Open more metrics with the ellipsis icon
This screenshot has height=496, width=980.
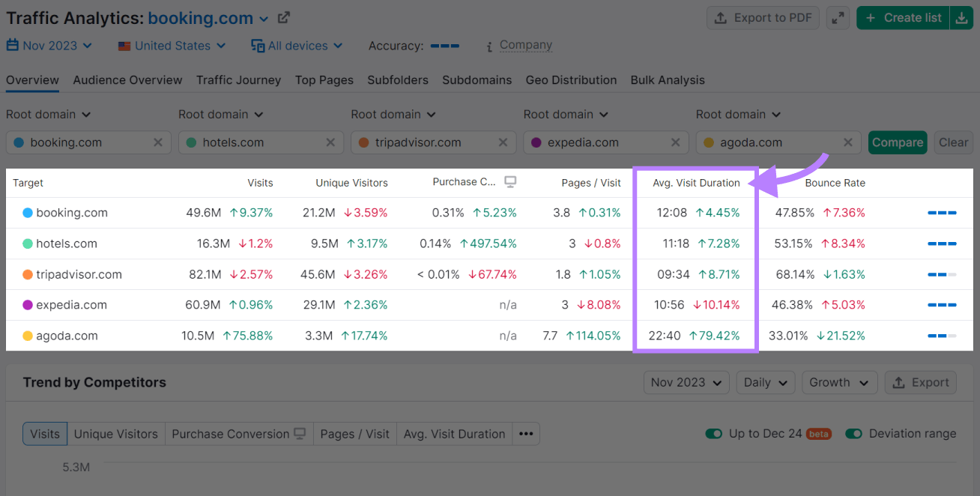526,433
